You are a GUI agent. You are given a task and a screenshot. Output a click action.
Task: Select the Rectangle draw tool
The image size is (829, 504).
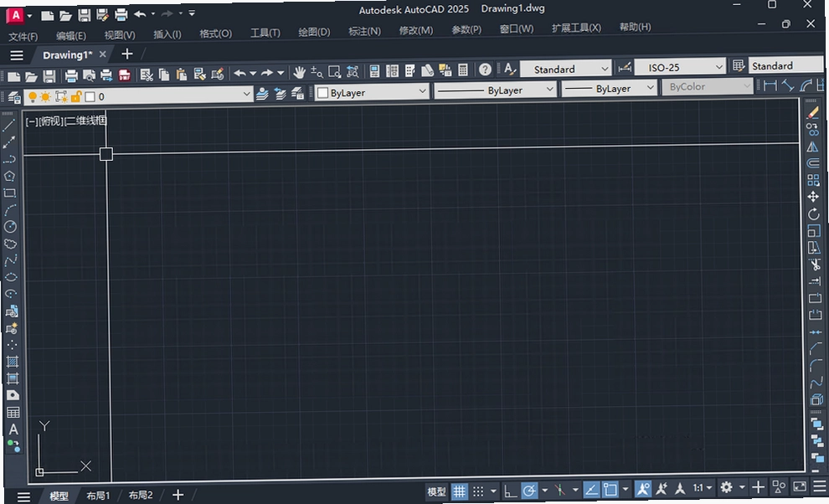[9, 193]
